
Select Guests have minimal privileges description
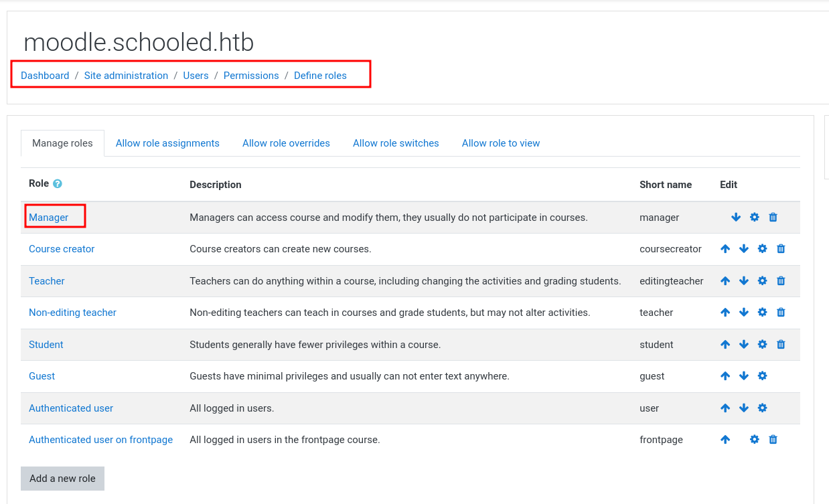[350, 376]
